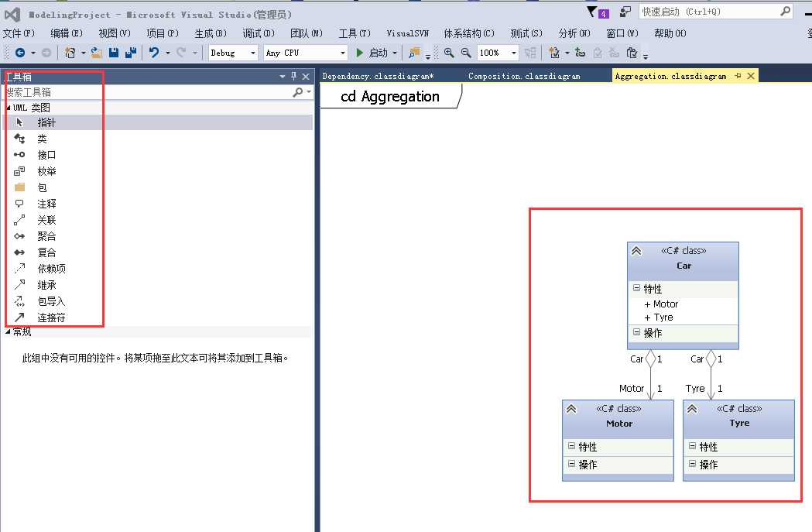
Task: Select the dependency tool (依赖项)
Action: coord(157,269)
